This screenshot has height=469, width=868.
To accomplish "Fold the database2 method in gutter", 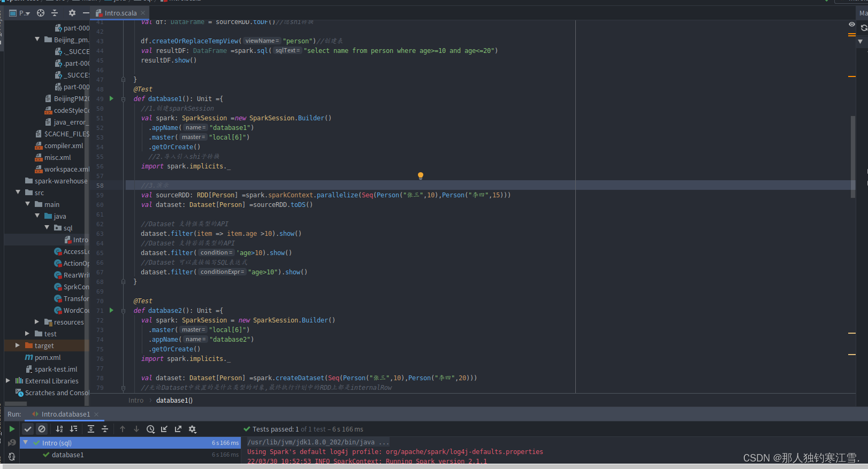I will tap(123, 311).
